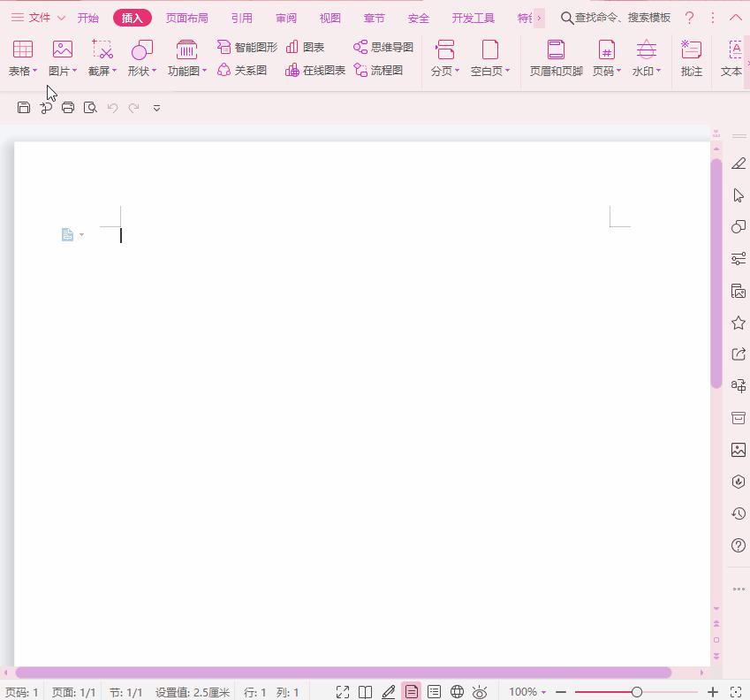Image resolution: width=750 pixels, height=700 pixels.
Task: Switch to the 开始 ribbon tab
Action: [87, 17]
